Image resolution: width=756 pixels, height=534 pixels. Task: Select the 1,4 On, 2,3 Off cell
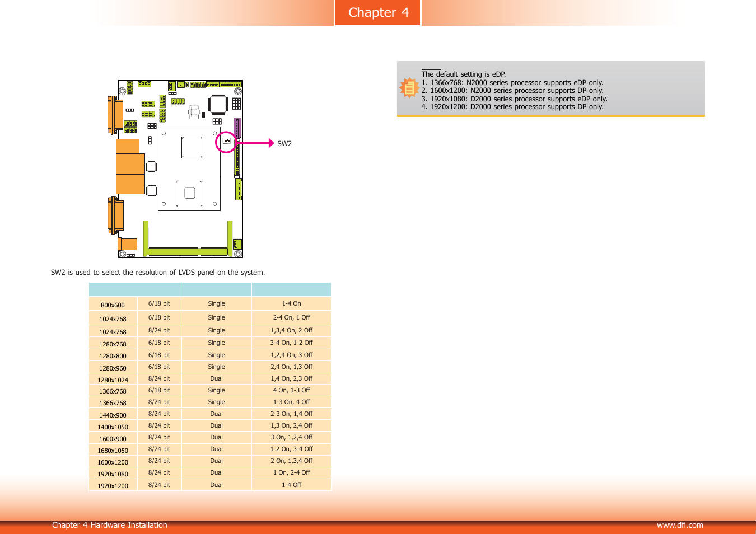pyautogui.click(x=291, y=378)
